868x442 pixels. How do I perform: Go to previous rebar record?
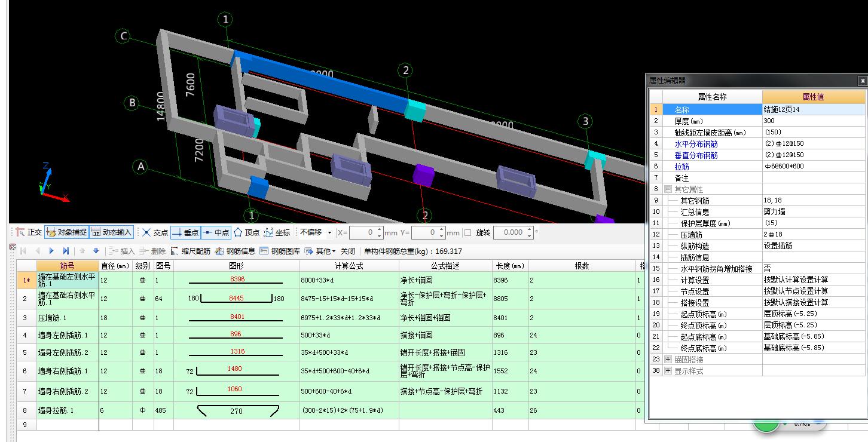(x=38, y=251)
